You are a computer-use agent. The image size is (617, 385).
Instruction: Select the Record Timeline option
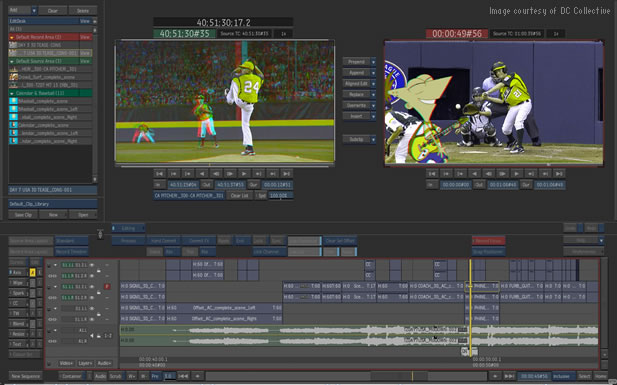point(72,252)
